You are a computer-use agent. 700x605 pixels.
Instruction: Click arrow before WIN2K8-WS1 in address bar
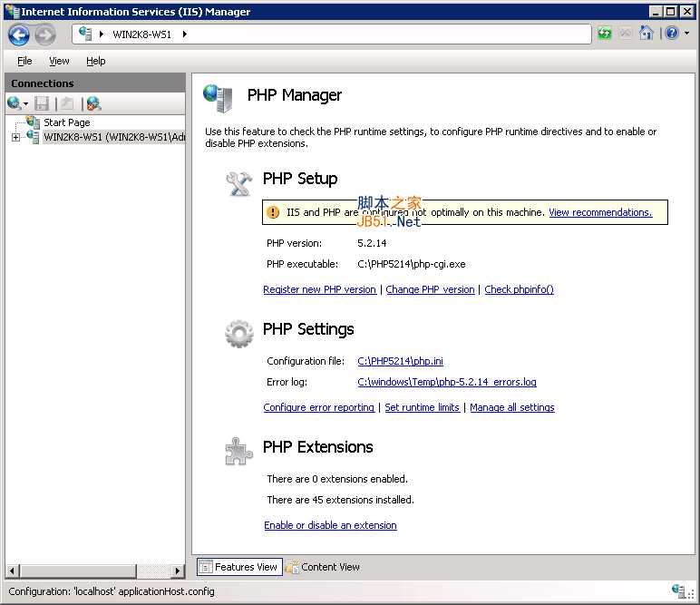pyautogui.click(x=102, y=34)
